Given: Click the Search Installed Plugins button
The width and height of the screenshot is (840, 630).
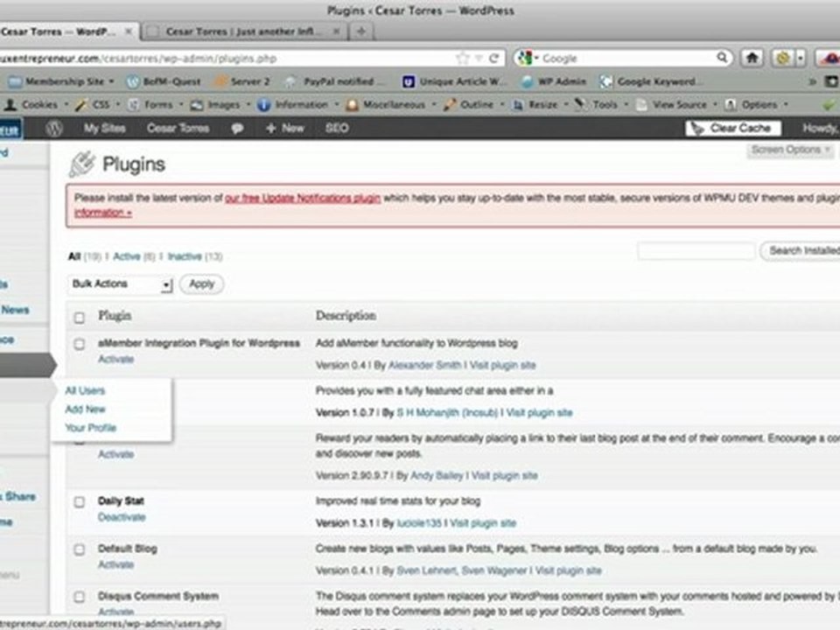Looking at the screenshot, I should 801,251.
